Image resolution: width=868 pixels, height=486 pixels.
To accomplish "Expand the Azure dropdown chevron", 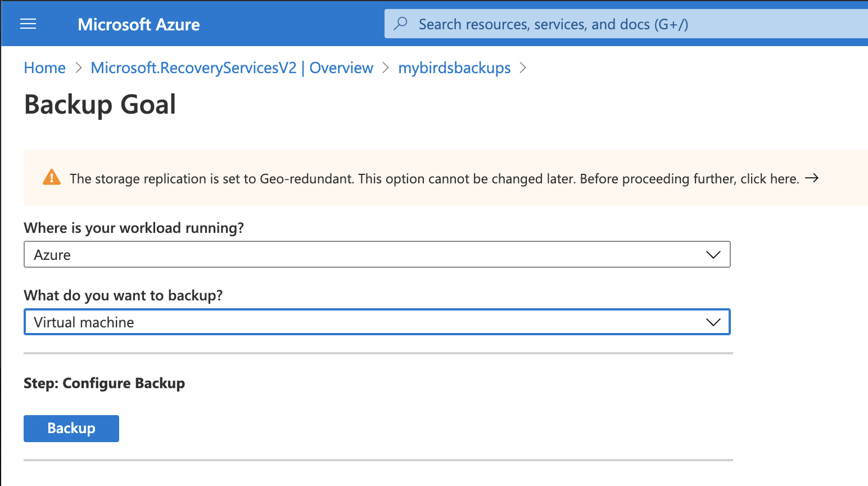I will coord(713,255).
